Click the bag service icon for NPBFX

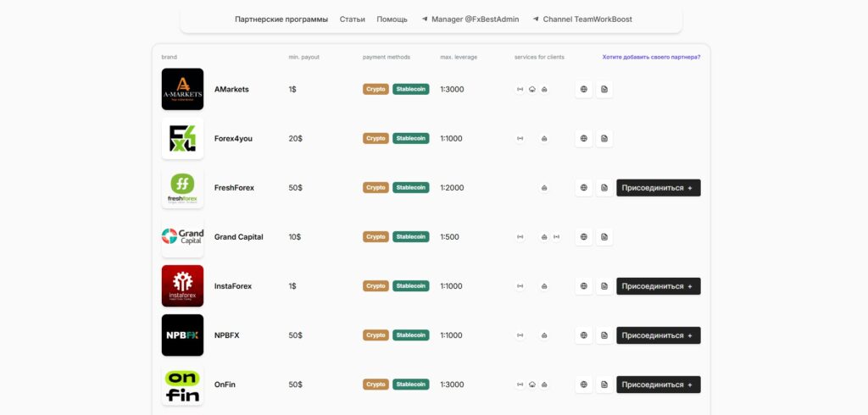click(544, 335)
